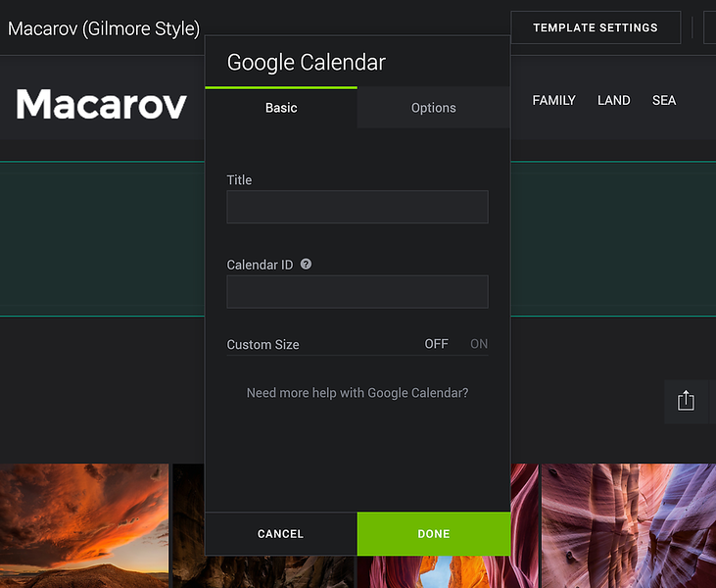Open the Need more help with Google Calendar link
Screen dimensions: 716x588
[358, 393]
